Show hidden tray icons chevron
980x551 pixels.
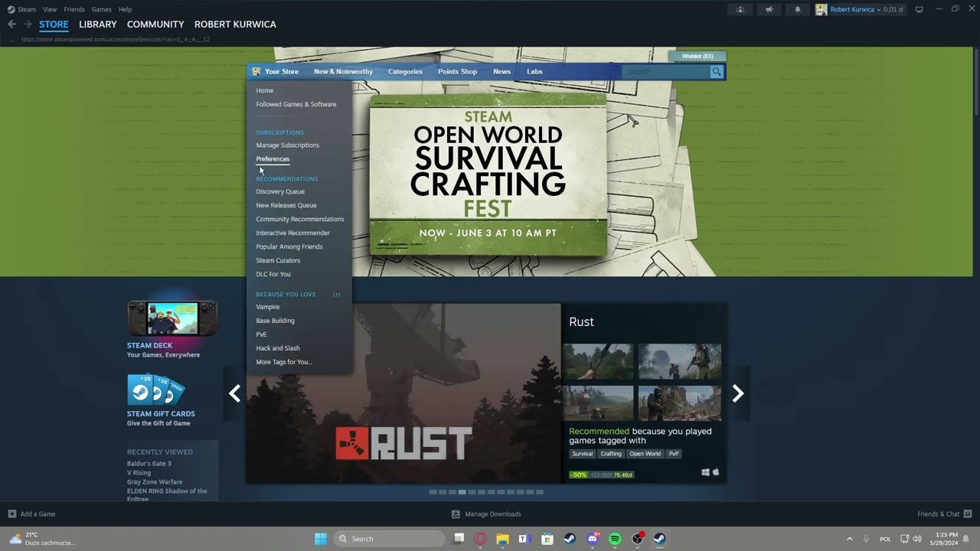click(849, 539)
